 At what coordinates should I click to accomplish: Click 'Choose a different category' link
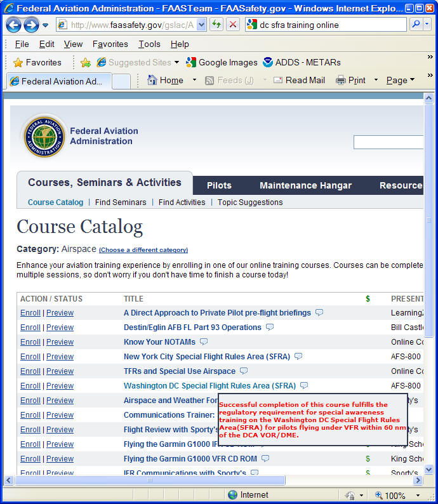tap(143, 249)
